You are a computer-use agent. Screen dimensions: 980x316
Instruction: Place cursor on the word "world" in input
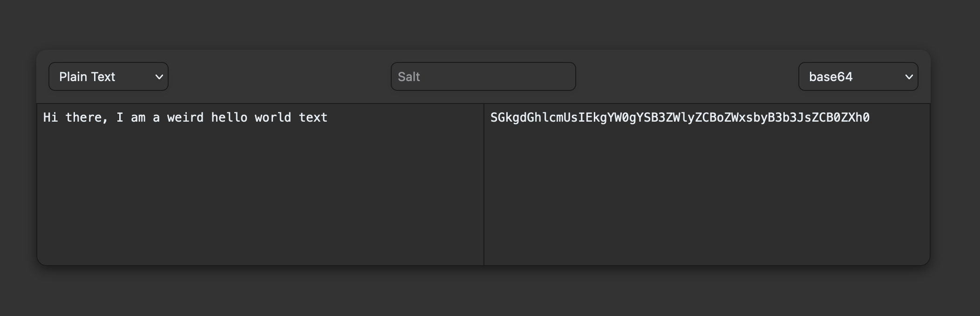click(273, 117)
